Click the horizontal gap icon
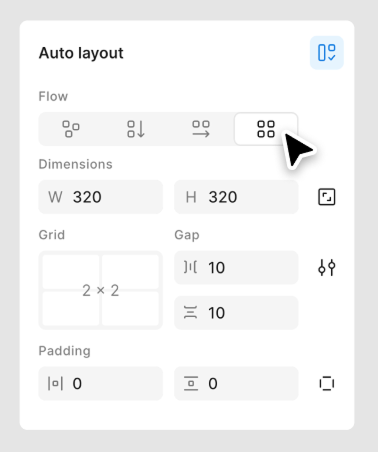The width and height of the screenshot is (378, 452). pos(190,267)
